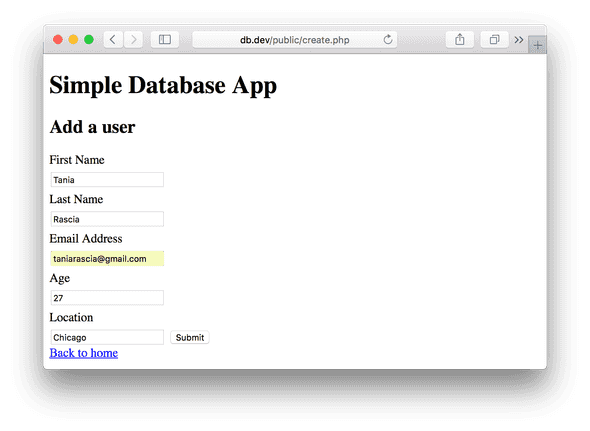Show the Safari sidebar
The width and height of the screenshot is (590, 431).
point(165,40)
